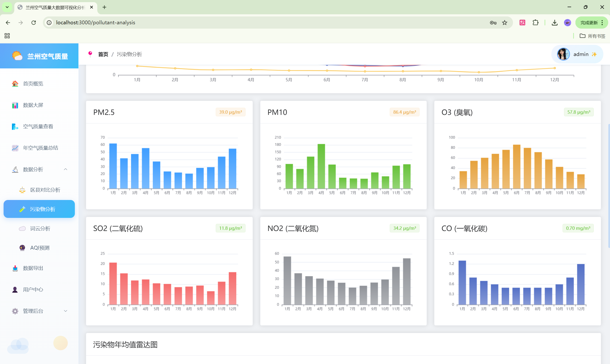Click the air quality view icon
Viewport: 610px width, 364px height.
(15, 127)
